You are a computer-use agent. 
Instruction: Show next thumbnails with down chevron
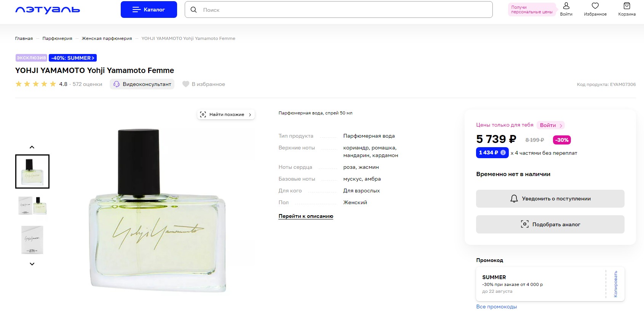[x=32, y=264]
